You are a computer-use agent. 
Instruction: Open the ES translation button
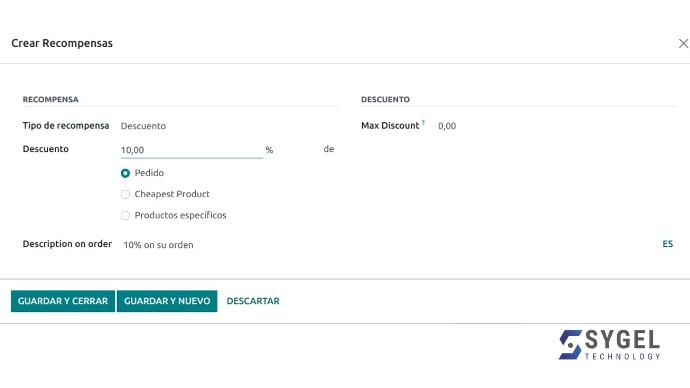[668, 244]
